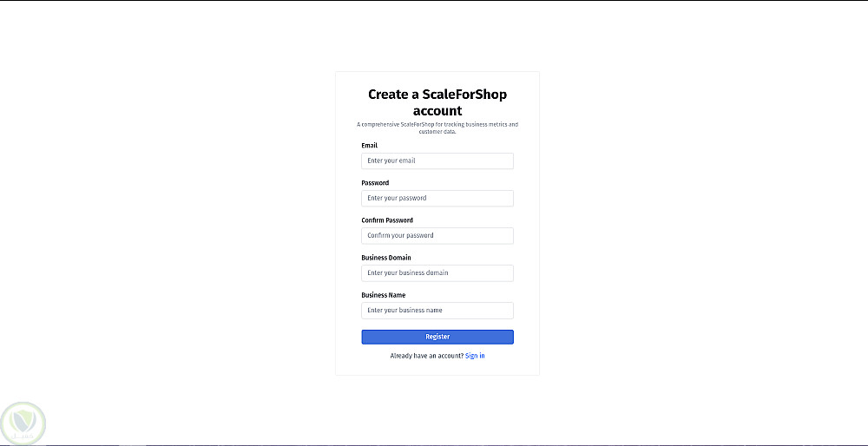Click the Password field label
The height and width of the screenshot is (446, 868).
coord(375,183)
